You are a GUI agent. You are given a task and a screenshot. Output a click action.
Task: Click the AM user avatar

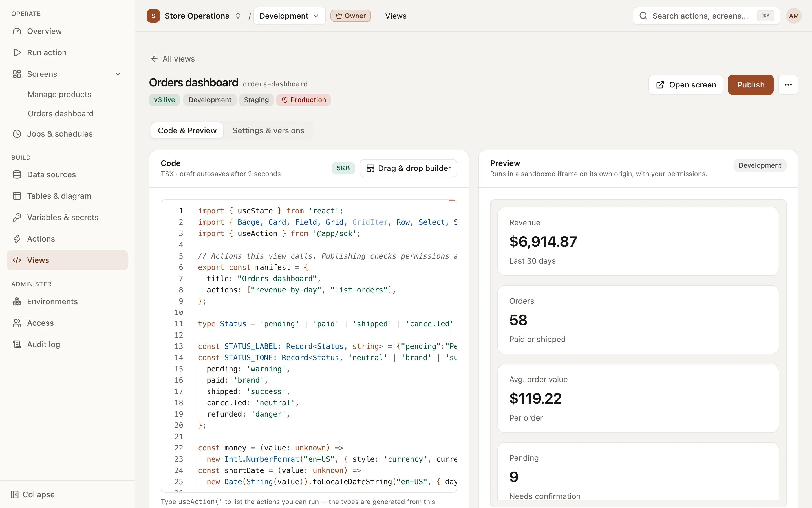pos(794,16)
